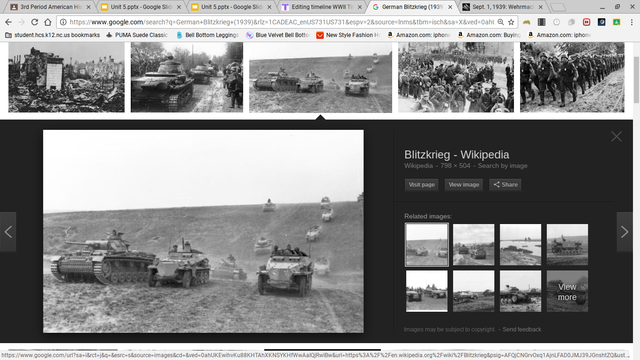Open second related image in bottom row
This screenshot has height=360, width=640.
(x=473, y=291)
